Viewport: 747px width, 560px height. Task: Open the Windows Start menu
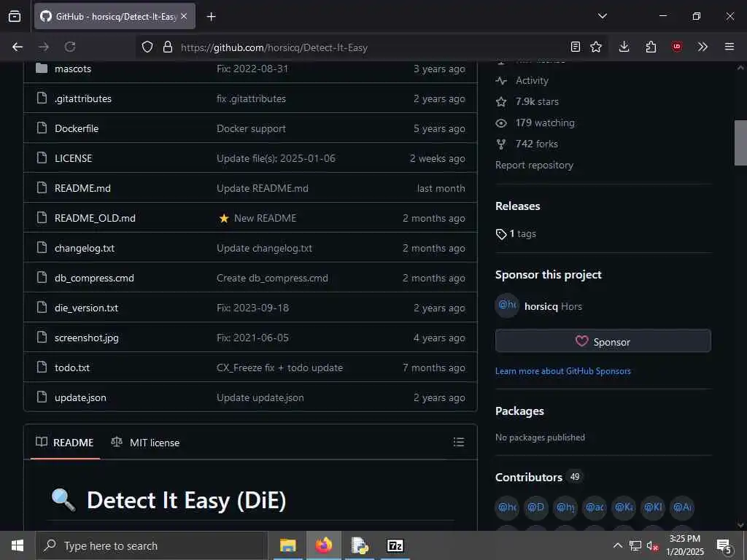(18, 545)
